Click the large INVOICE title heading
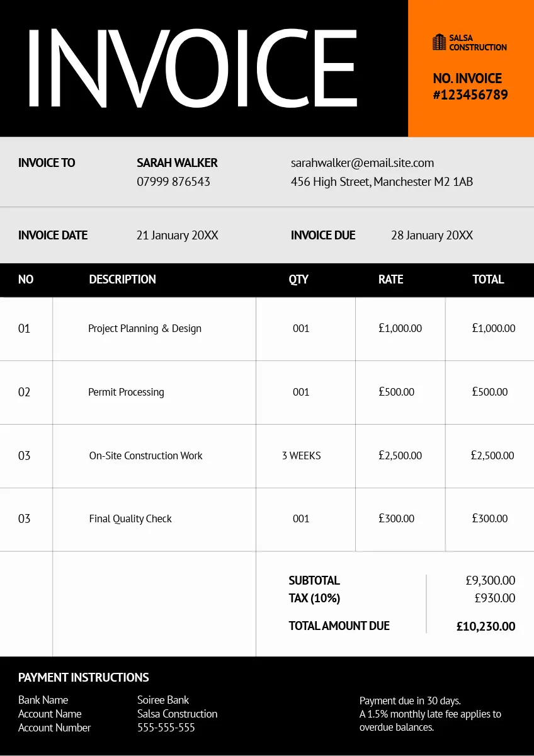534x756 pixels. click(192, 67)
